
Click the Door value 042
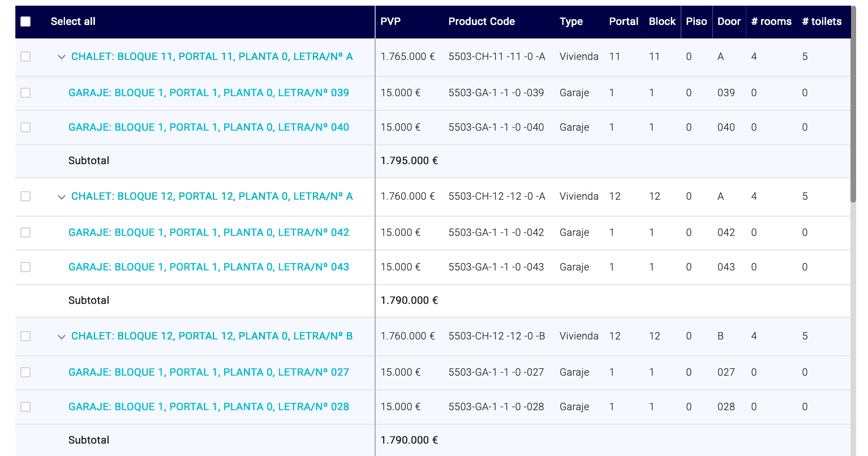726,233
